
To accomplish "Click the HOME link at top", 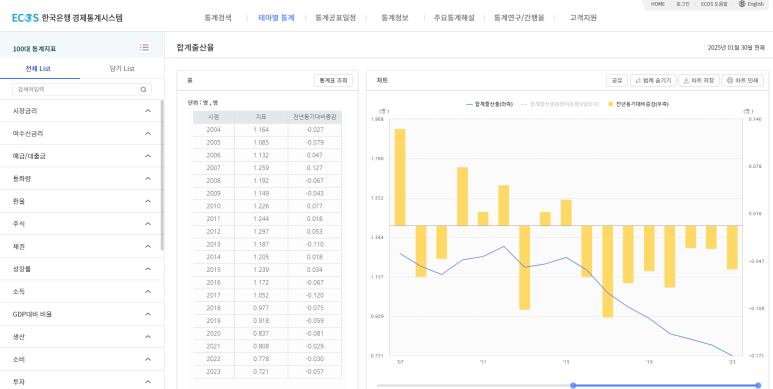I will (658, 4).
